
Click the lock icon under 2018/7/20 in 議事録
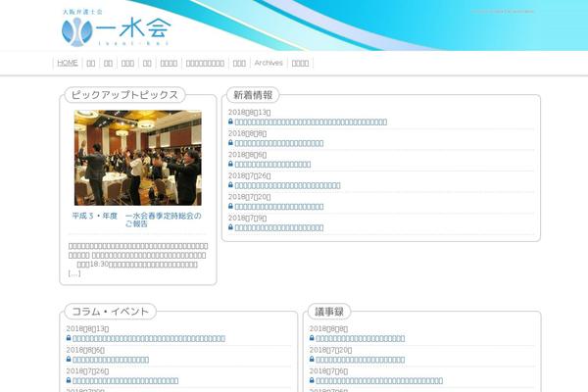click(x=312, y=359)
